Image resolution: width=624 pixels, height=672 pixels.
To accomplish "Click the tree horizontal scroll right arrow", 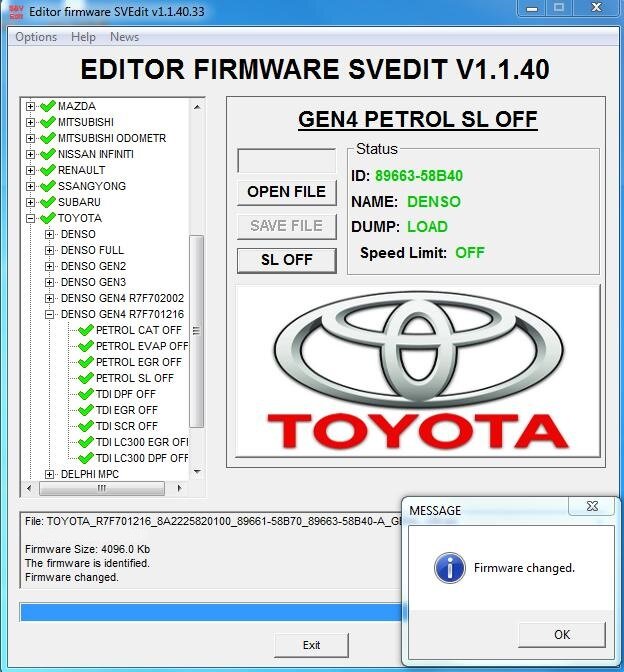I will tap(179, 488).
